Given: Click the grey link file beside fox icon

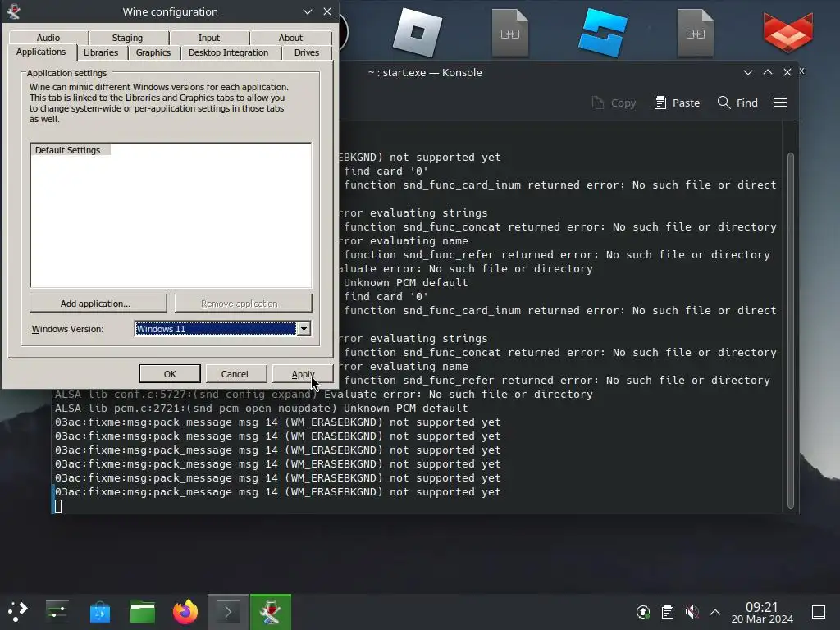Looking at the screenshot, I should click(696, 33).
